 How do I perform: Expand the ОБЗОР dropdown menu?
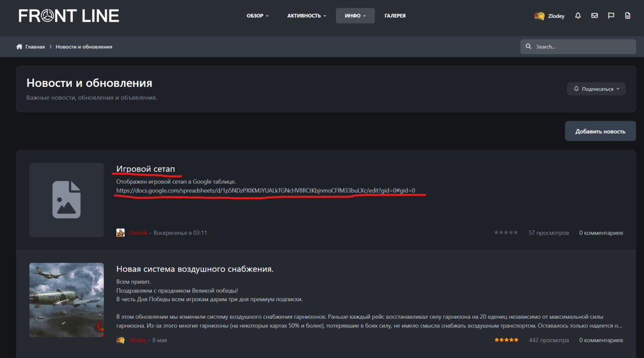pyautogui.click(x=258, y=16)
